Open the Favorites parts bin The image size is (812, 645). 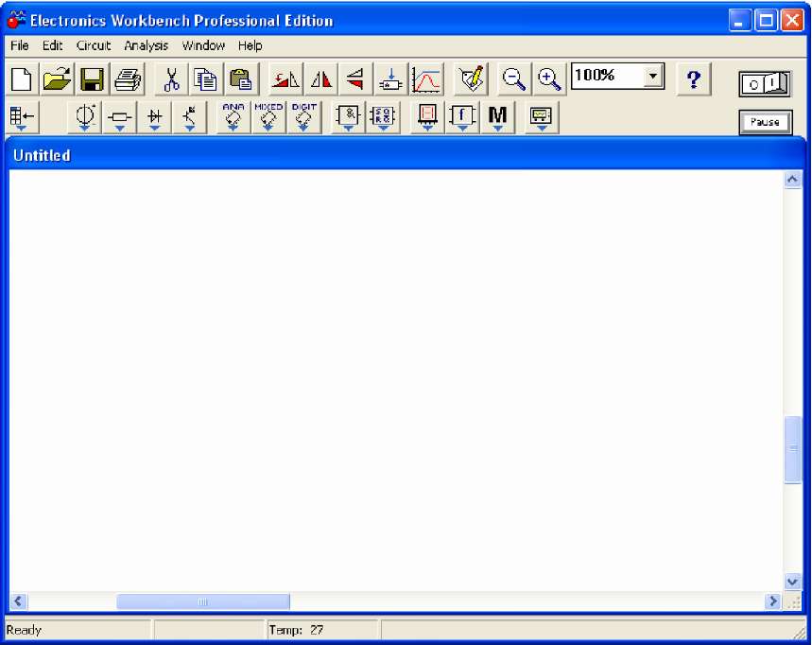(23, 117)
